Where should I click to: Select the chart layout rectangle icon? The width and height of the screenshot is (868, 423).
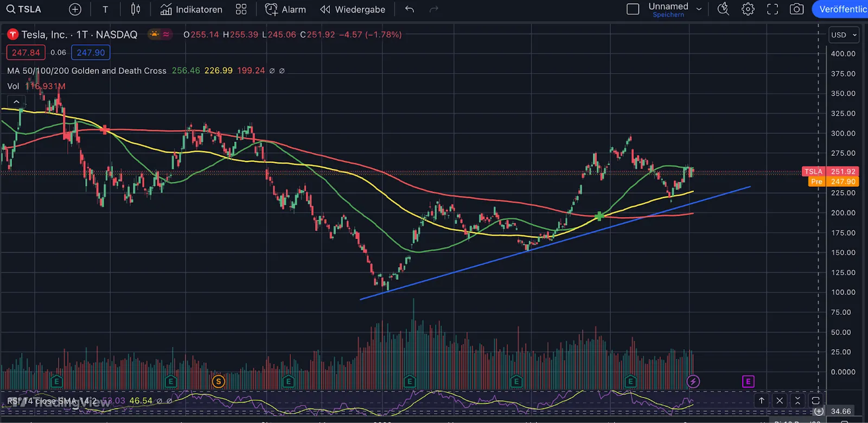pos(633,9)
